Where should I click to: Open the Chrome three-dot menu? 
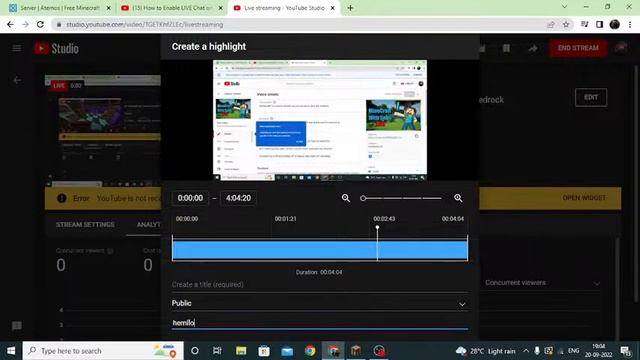(x=630, y=24)
